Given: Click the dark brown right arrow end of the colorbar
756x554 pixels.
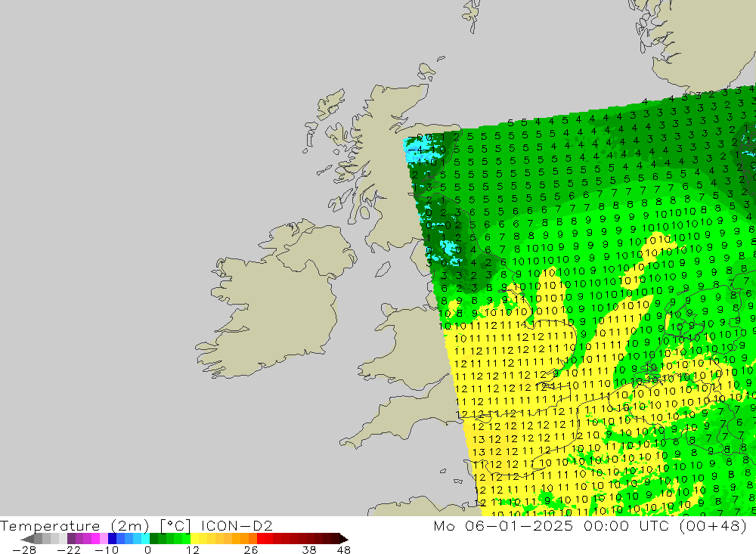Looking at the screenshot, I should pyautogui.click(x=344, y=539).
